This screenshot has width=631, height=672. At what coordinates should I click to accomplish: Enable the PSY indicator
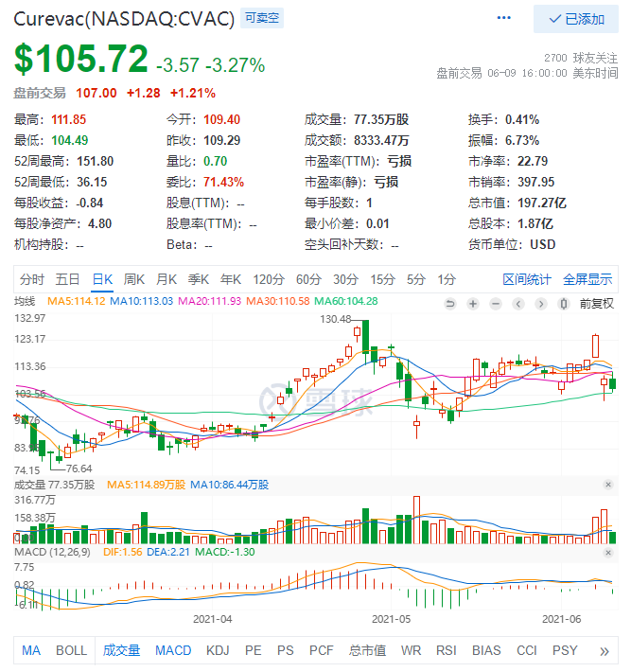tap(565, 650)
